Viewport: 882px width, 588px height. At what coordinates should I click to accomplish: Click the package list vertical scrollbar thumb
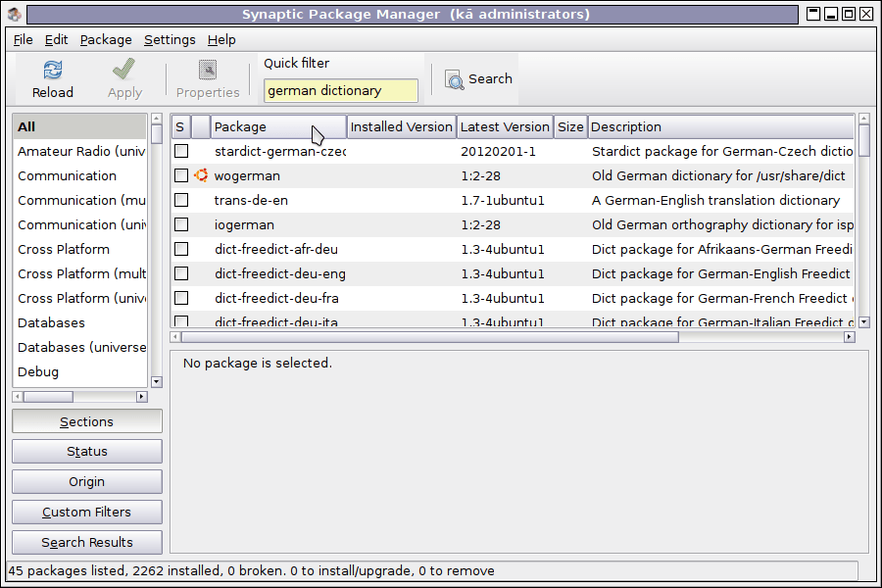point(864,141)
